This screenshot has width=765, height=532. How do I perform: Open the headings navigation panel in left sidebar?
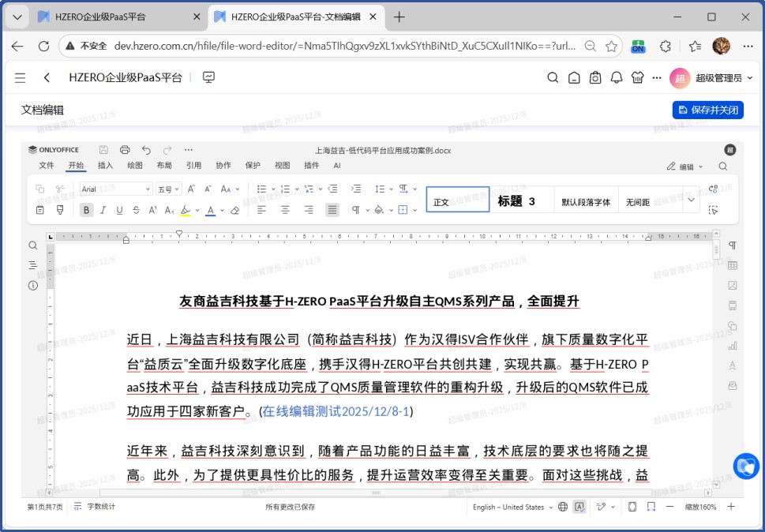click(x=33, y=265)
